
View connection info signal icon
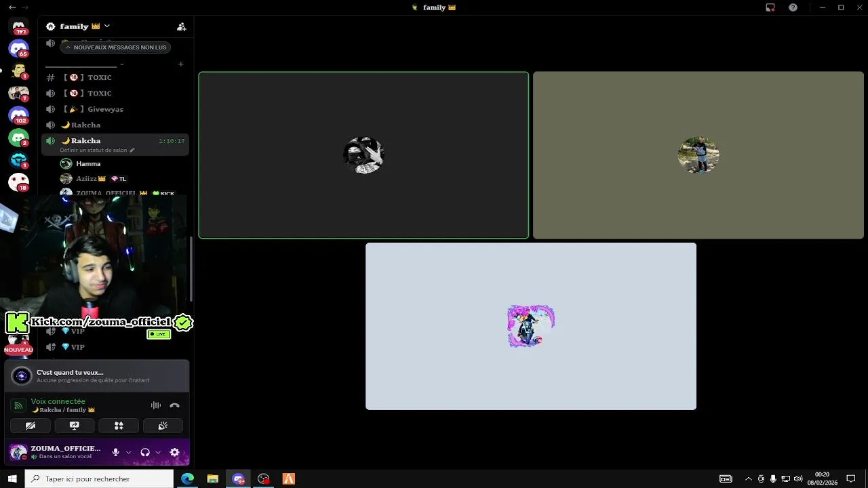(x=18, y=405)
